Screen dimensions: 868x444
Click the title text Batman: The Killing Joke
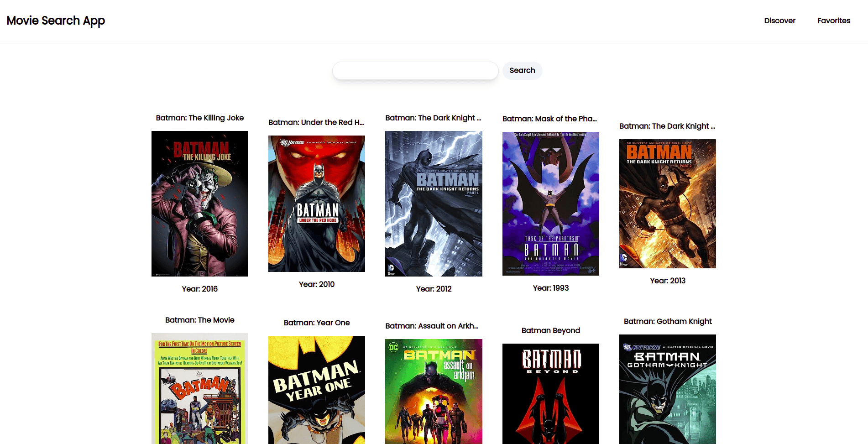click(200, 118)
